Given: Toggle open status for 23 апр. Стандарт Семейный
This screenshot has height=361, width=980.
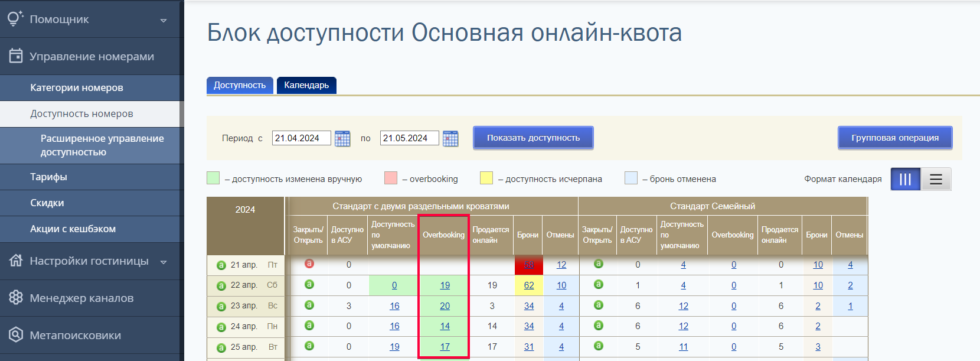Looking at the screenshot, I should (x=598, y=305).
